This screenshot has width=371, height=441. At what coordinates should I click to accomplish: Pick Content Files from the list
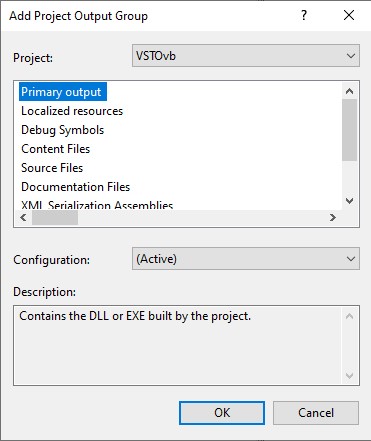click(x=56, y=149)
